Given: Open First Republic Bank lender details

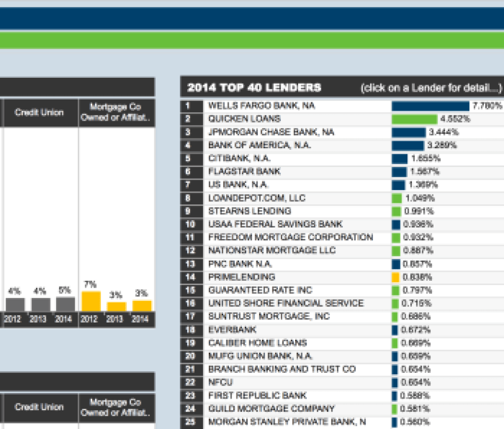Looking at the screenshot, I should click(x=257, y=396).
